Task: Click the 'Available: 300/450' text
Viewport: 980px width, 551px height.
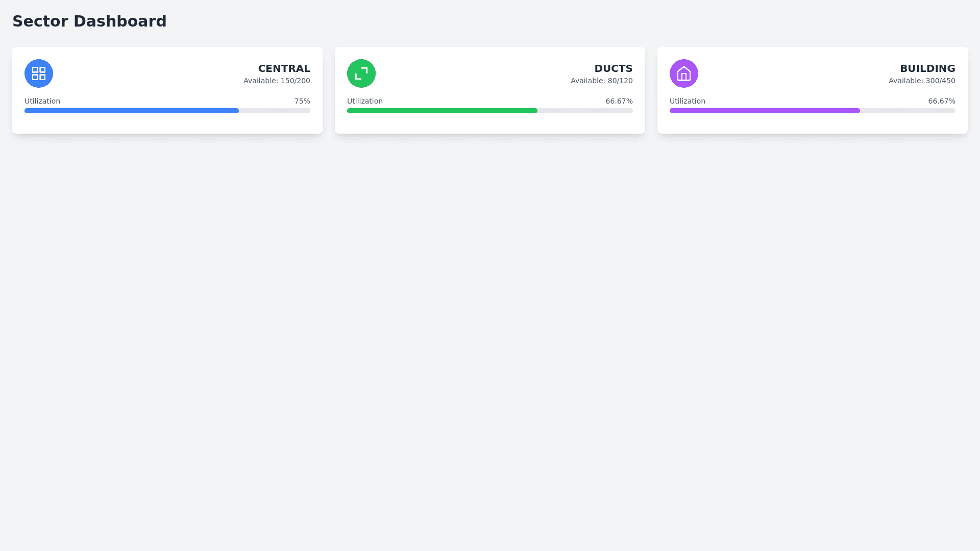Action: pyautogui.click(x=921, y=81)
